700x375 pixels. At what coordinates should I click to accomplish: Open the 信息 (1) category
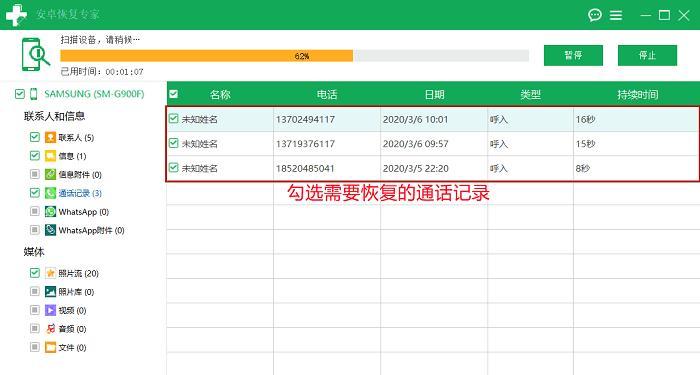pos(72,156)
